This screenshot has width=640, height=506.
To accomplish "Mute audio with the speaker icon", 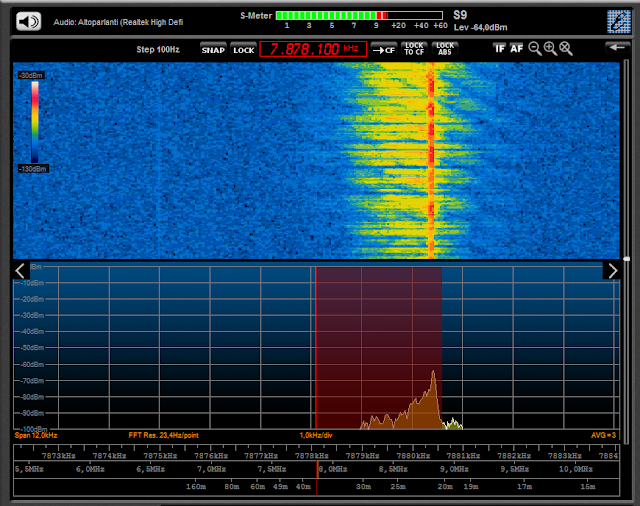I will pyautogui.click(x=29, y=21).
